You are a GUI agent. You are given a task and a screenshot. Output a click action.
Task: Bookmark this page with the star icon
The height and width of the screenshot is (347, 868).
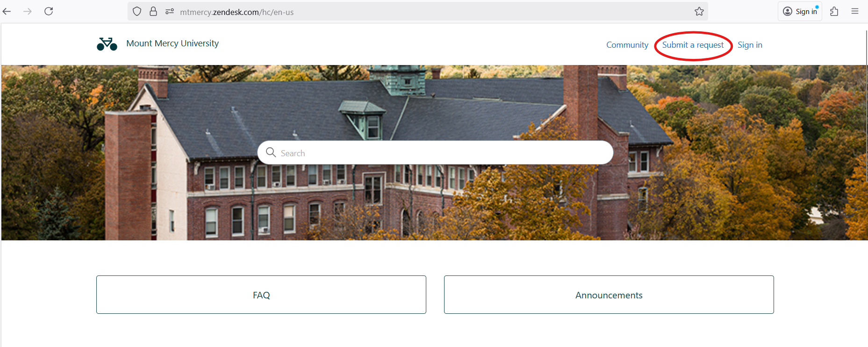699,11
